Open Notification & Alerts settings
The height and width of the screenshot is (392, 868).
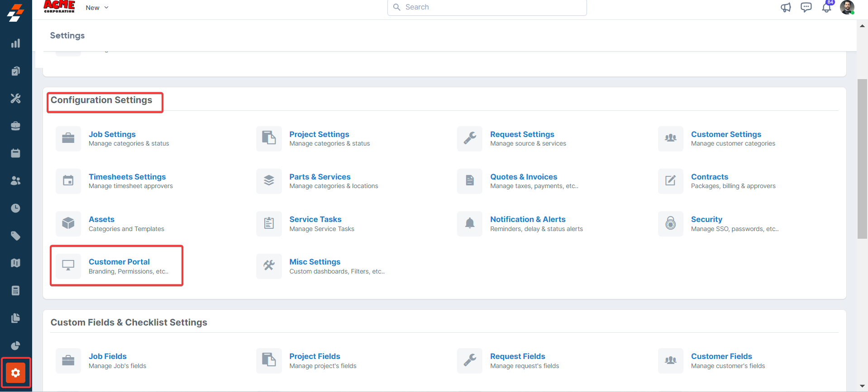point(528,219)
